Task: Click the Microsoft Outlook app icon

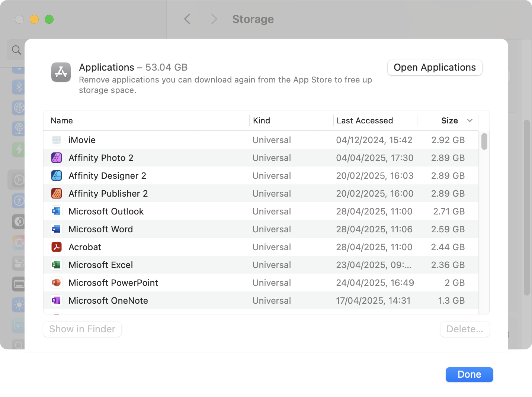Action: (x=57, y=211)
